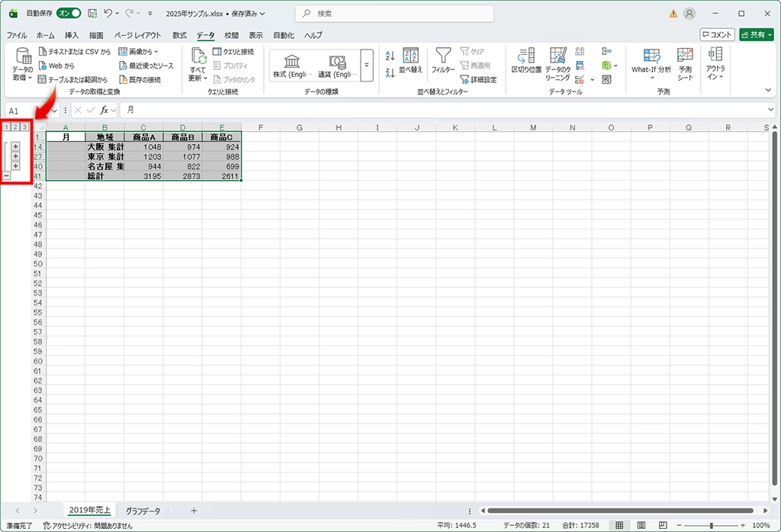Select outline level 2 button
Image resolution: width=781 pixels, height=532 pixels.
pyautogui.click(x=15, y=127)
